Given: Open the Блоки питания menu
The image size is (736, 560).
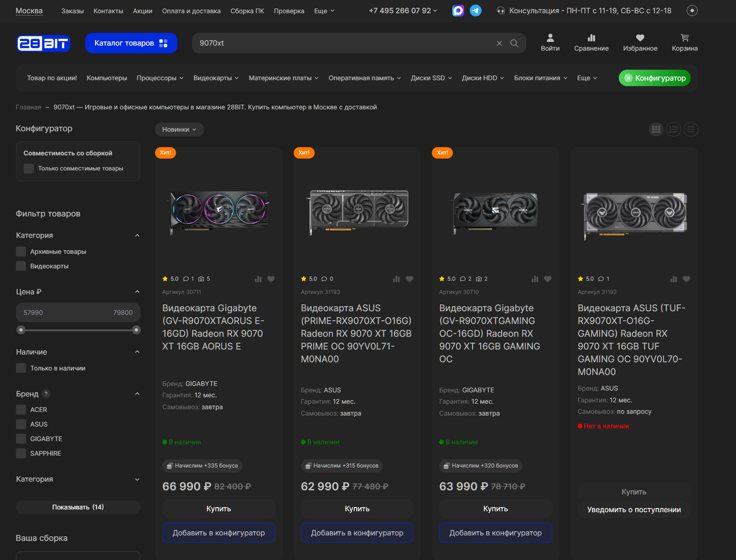Looking at the screenshot, I should [x=541, y=78].
